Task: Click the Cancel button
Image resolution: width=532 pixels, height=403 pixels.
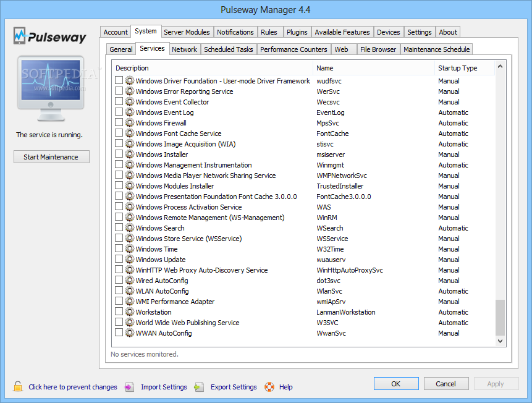Action: point(446,384)
